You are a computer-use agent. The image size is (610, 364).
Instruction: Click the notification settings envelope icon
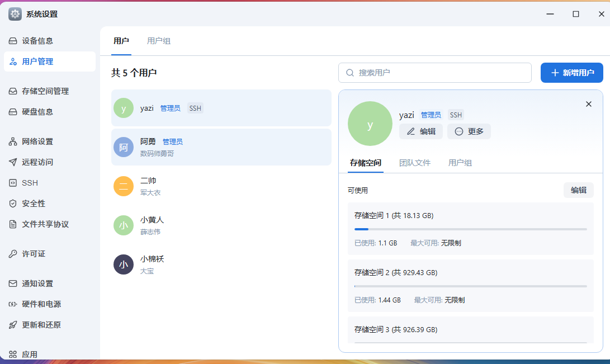(x=13, y=283)
